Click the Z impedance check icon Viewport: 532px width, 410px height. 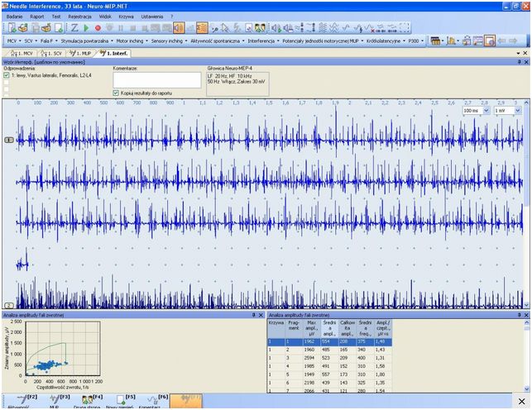tap(73, 28)
